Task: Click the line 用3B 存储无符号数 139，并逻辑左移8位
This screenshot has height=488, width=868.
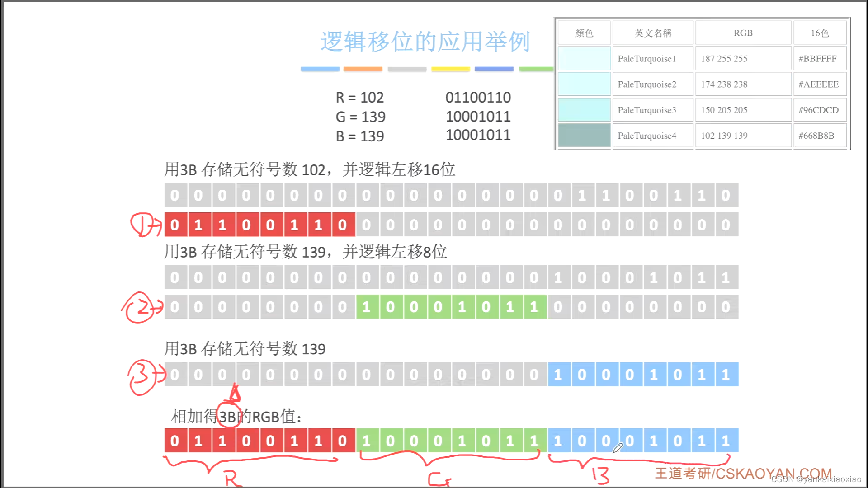Action: coord(306,252)
